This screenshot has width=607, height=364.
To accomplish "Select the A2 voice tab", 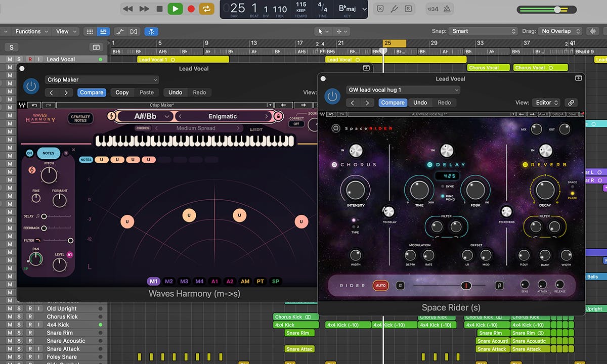I will [x=230, y=282].
